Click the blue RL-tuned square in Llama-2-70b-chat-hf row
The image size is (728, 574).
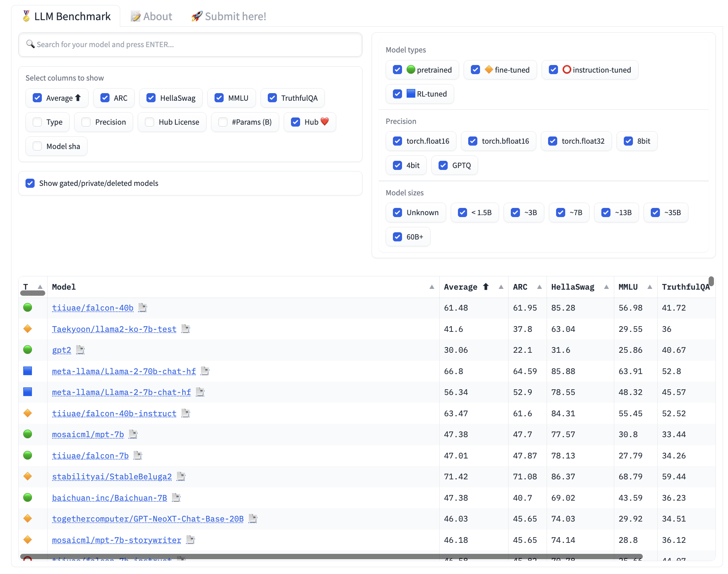coord(28,371)
